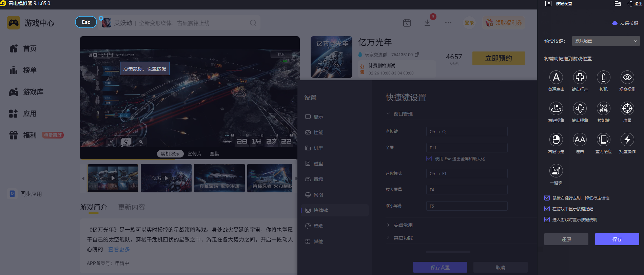The width and height of the screenshot is (644, 275).
Task: Click the blue 保存 button
Action: point(617,239)
